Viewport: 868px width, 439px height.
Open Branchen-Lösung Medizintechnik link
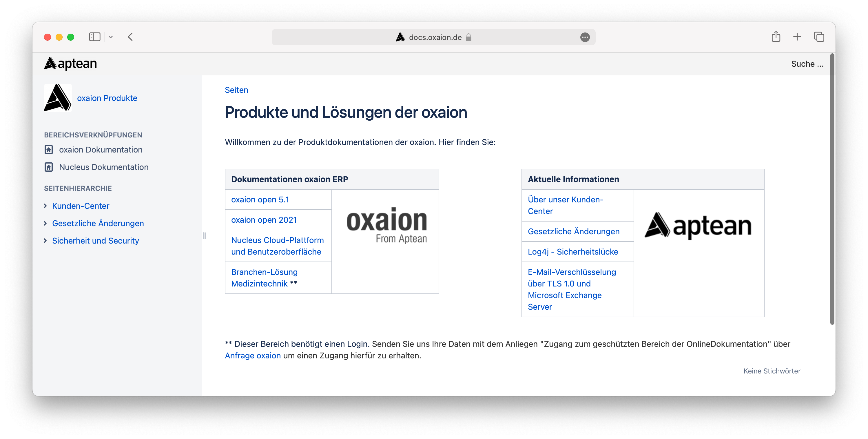coord(264,278)
